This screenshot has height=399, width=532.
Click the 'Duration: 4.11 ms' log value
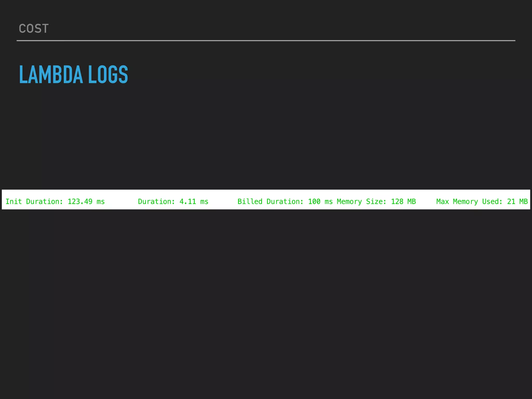pos(173,202)
